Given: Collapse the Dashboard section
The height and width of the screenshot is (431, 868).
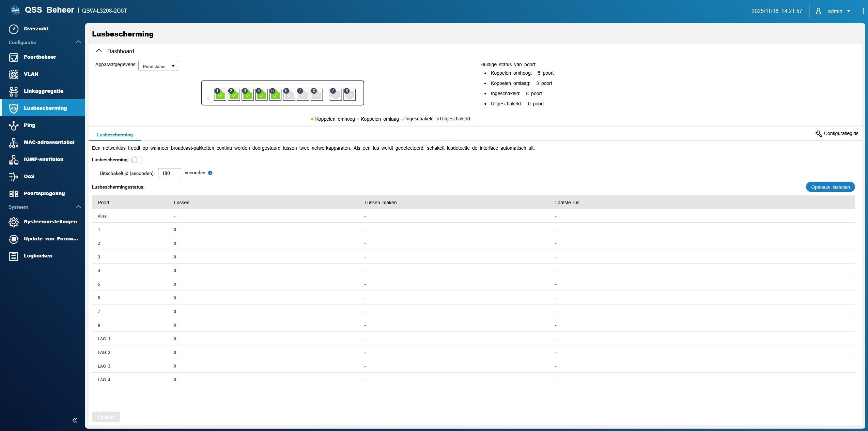Looking at the screenshot, I should [99, 51].
